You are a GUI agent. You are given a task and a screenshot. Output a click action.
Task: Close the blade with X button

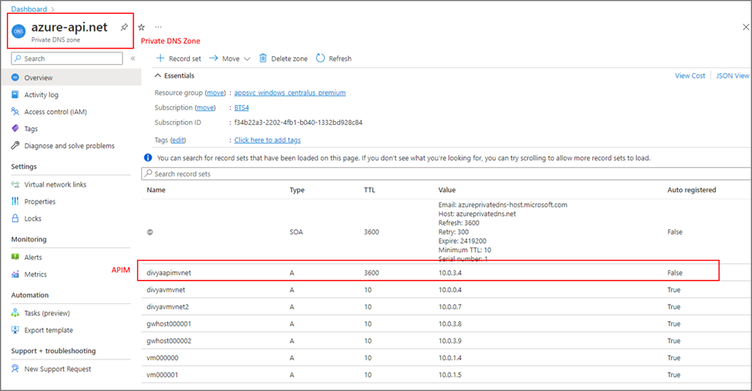[x=746, y=27]
